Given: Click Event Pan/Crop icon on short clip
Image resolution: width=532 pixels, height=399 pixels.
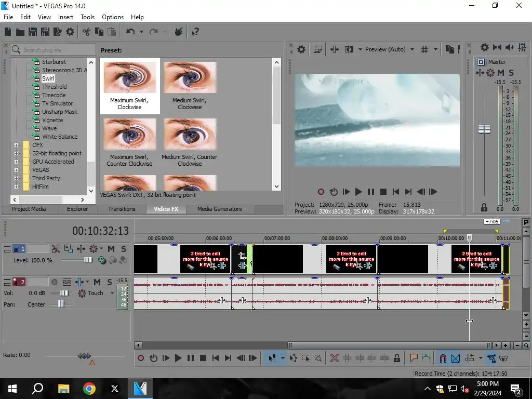Looking at the screenshot, I should 242,256.
